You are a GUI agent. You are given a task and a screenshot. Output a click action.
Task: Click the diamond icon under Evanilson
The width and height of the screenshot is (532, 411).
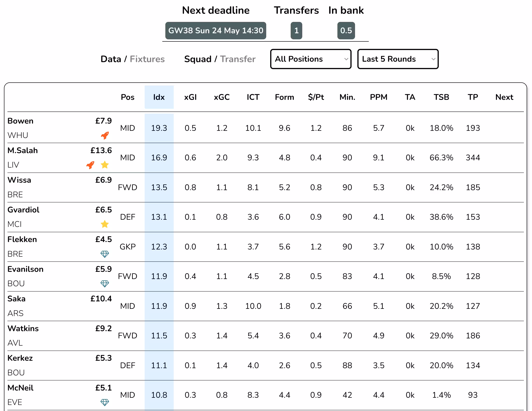(105, 284)
